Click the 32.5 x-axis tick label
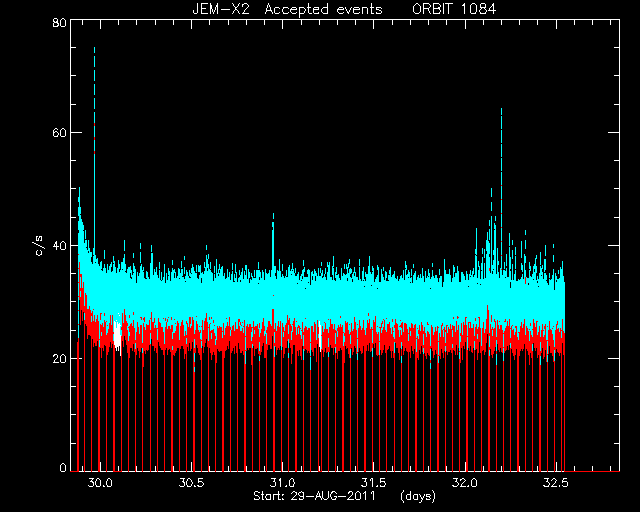Image resolution: width=640 pixels, height=512 pixels. coord(556,483)
